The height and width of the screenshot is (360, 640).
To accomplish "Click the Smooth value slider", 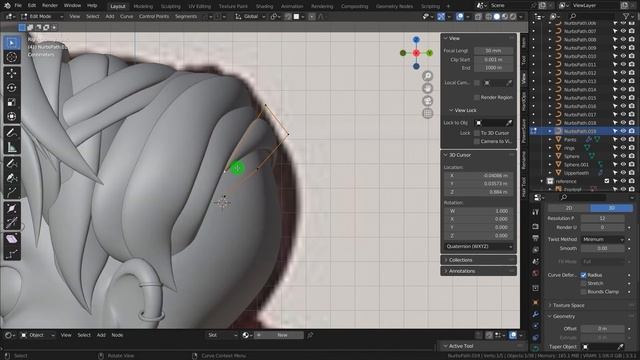I will [x=603, y=248].
